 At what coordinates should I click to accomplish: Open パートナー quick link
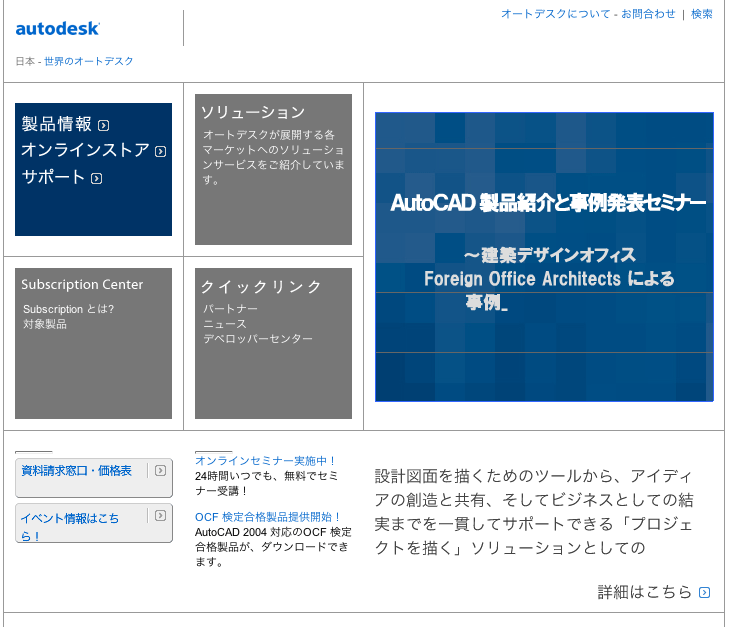[x=230, y=309]
